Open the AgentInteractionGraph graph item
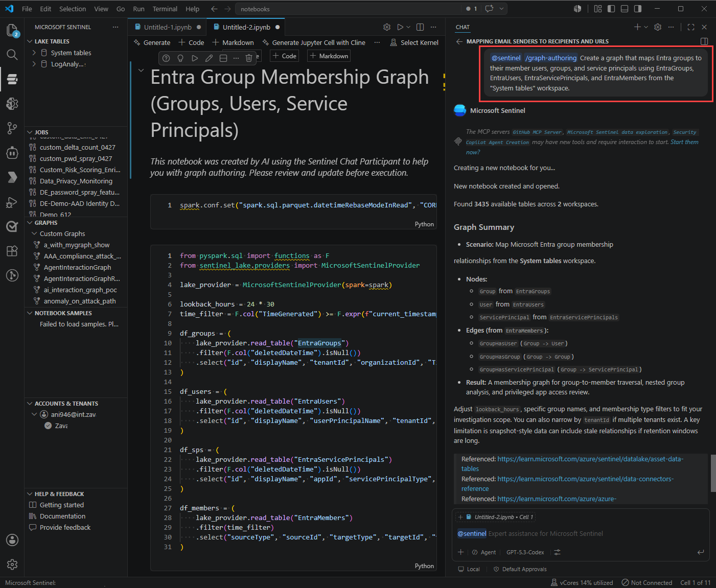Screen dimensions: 716x588 tap(77, 267)
